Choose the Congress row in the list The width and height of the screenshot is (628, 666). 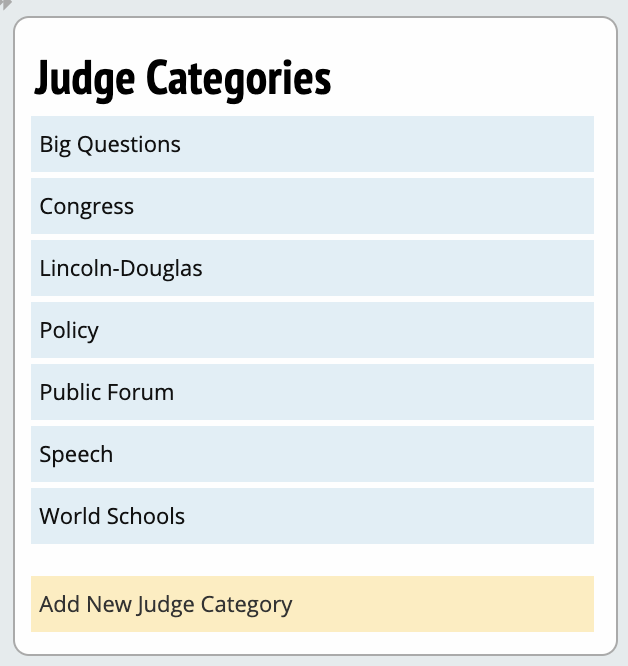(x=312, y=206)
